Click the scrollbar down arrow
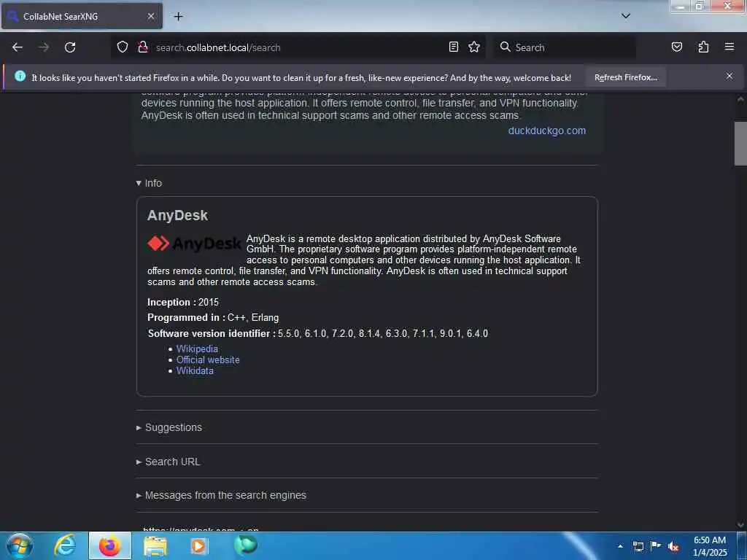 click(740, 525)
